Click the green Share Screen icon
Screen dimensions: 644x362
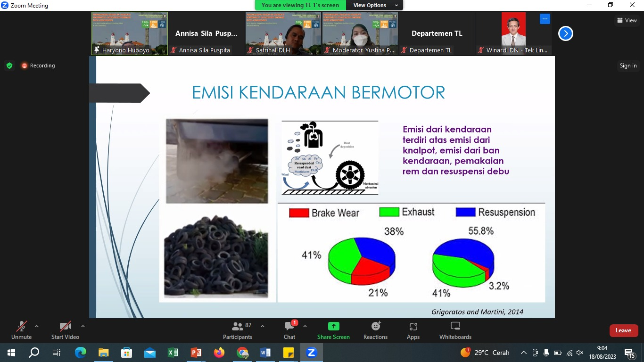tap(333, 326)
